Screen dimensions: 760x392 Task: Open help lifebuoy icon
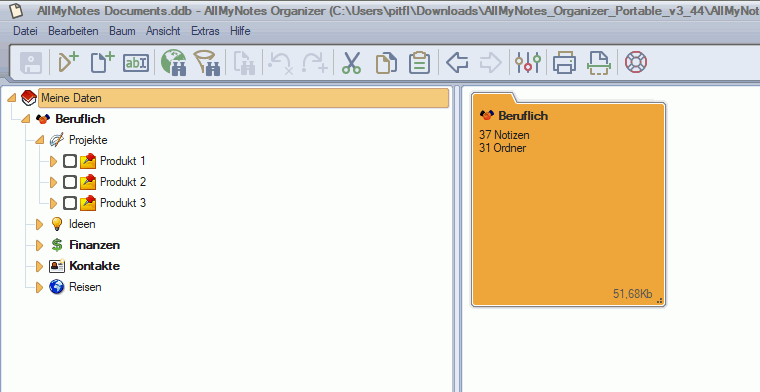[636, 63]
